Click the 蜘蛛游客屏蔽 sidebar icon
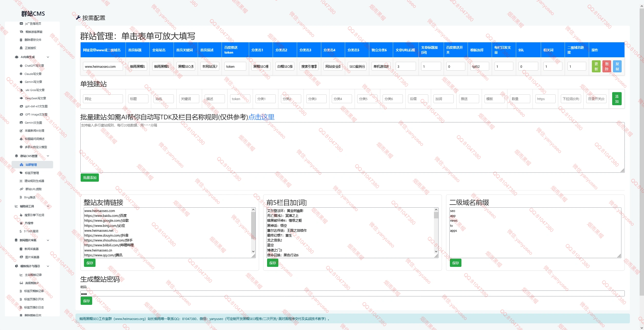 pyautogui.click(x=22, y=32)
